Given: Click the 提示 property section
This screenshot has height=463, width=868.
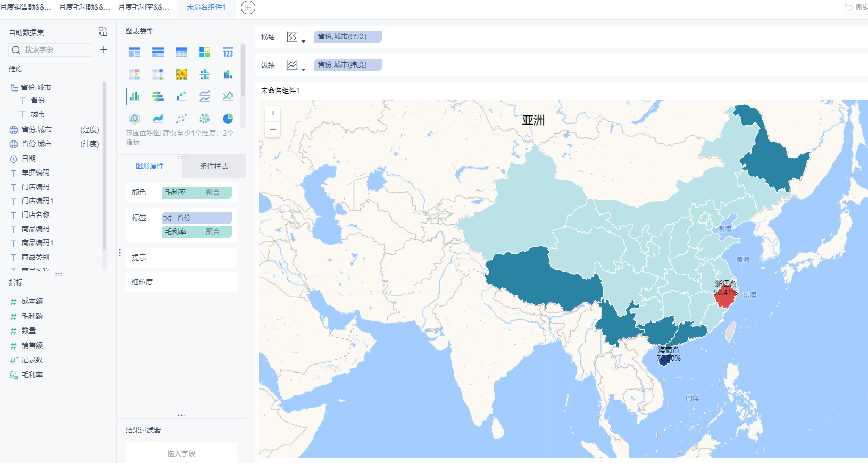Looking at the screenshot, I should [x=181, y=258].
